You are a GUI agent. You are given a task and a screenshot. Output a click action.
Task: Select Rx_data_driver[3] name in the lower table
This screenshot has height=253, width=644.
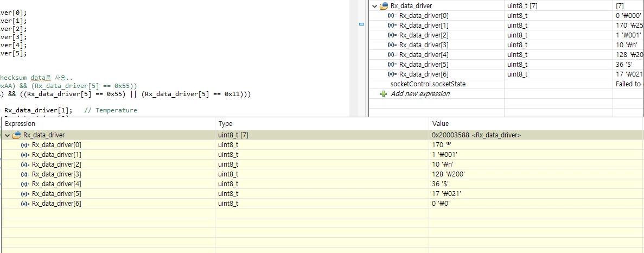(56, 174)
